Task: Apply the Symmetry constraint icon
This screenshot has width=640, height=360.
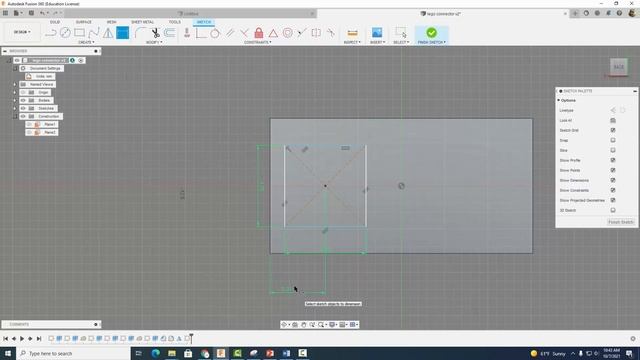Action: [316, 33]
